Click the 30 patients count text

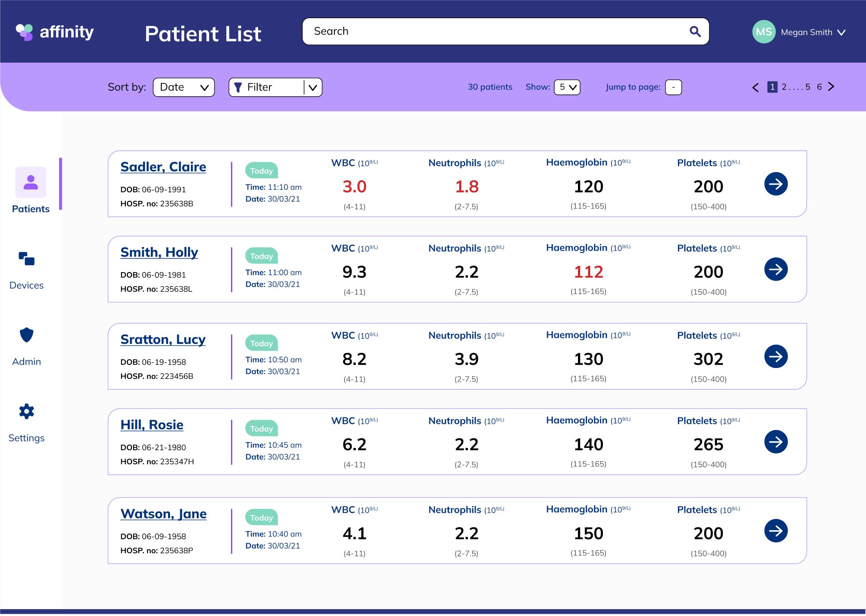(x=490, y=87)
